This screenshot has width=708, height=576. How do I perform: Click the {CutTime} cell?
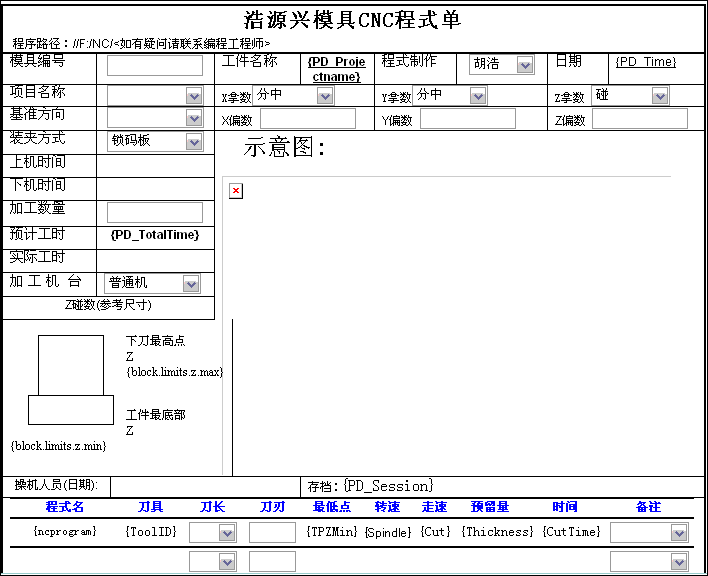click(x=572, y=532)
